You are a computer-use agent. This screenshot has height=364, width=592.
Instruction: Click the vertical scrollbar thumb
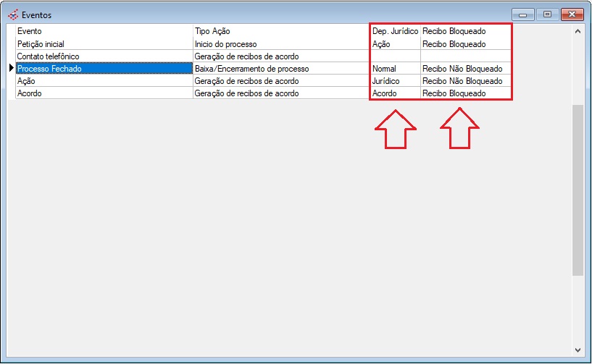click(578, 188)
